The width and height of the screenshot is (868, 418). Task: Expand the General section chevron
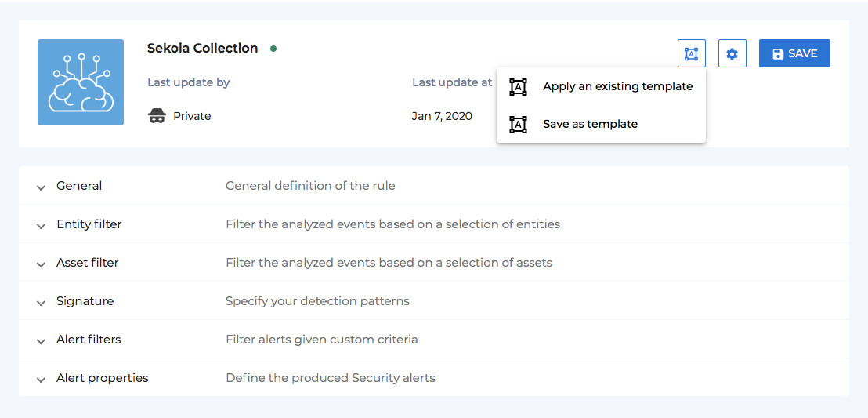[x=41, y=187]
